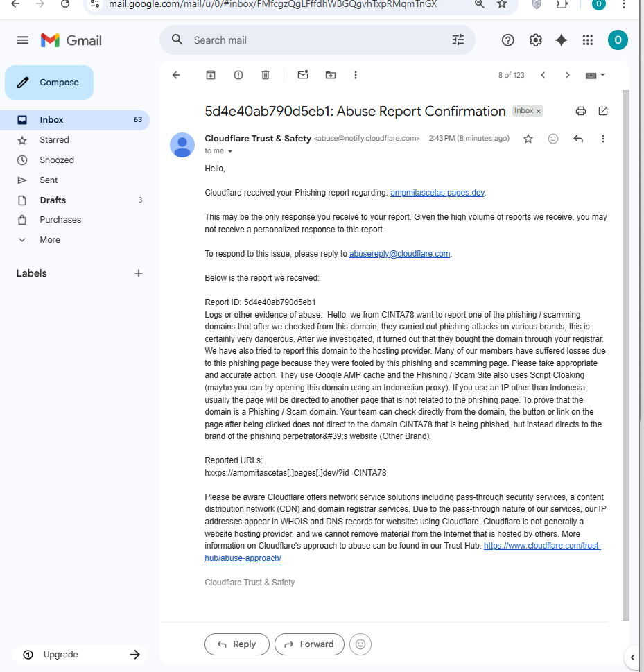The width and height of the screenshot is (644, 672).
Task: Star the Cloudflare message
Action: pyautogui.click(x=528, y=139)
